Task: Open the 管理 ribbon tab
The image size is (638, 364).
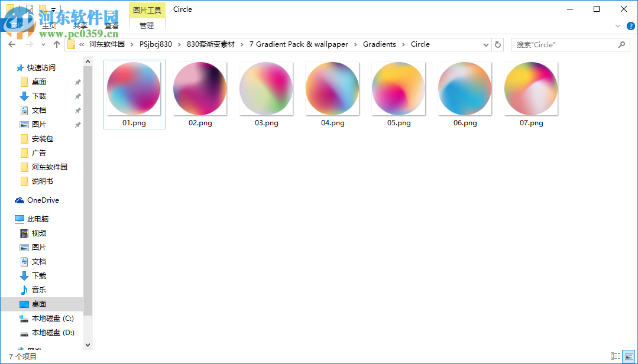Action: [x=147, y=25]
